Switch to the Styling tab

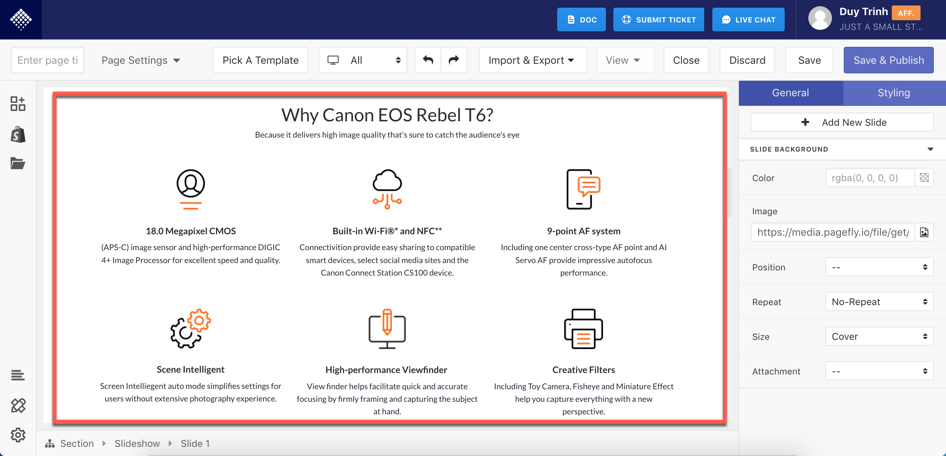coord(894,93)
